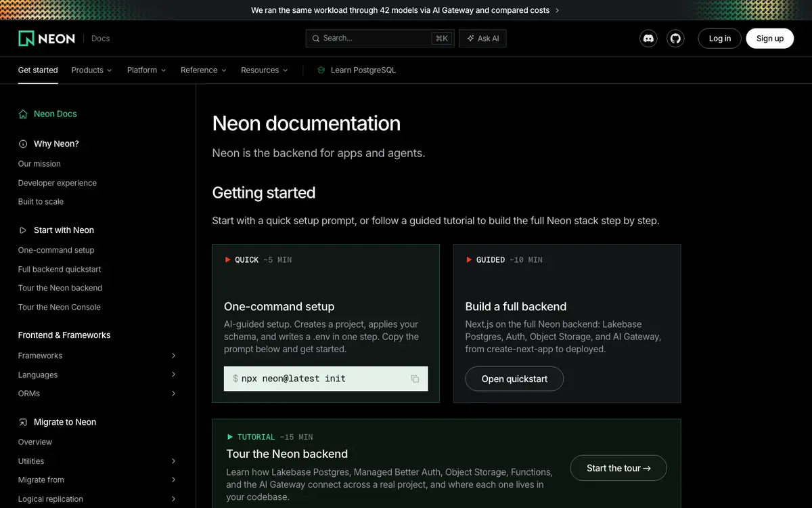
Task: Click the search magnifier icon
Action: pos(316,39)
